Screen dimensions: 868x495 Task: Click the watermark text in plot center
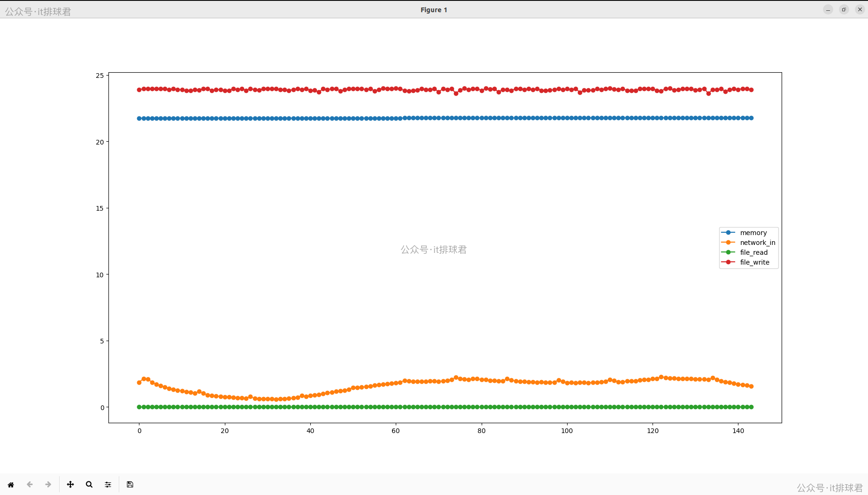point(434,250)
